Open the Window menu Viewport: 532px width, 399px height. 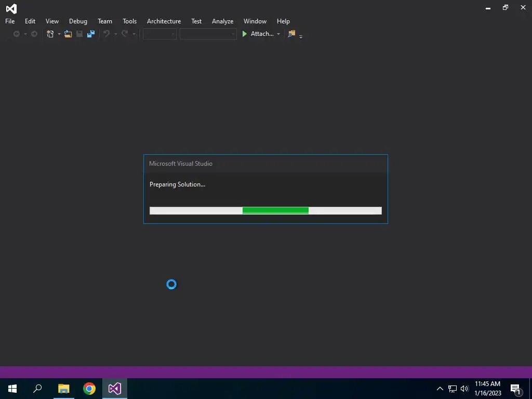click(x=255, y=21)
